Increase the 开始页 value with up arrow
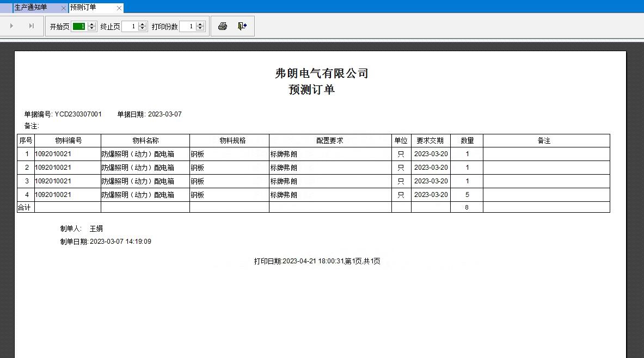 click(91, 24)
